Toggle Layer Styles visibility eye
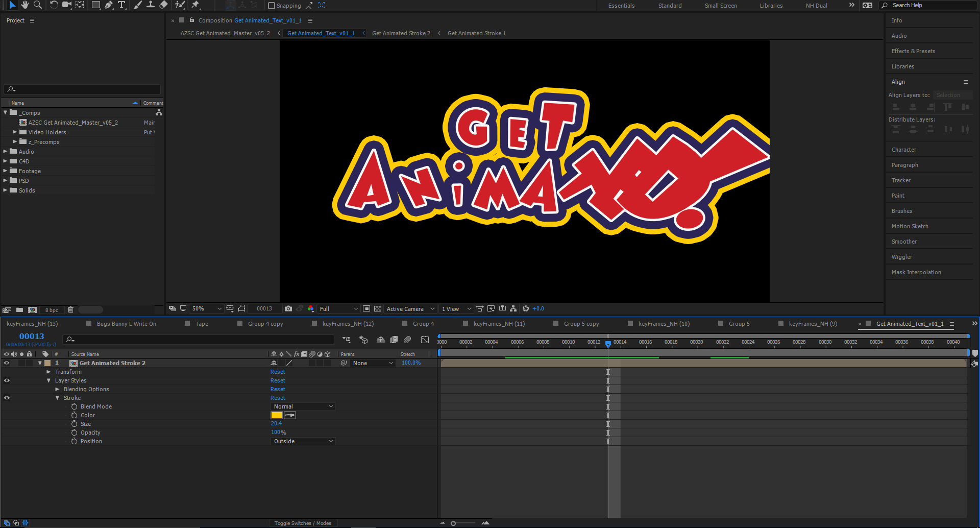The image size is (980, 528). click(7, 380)
